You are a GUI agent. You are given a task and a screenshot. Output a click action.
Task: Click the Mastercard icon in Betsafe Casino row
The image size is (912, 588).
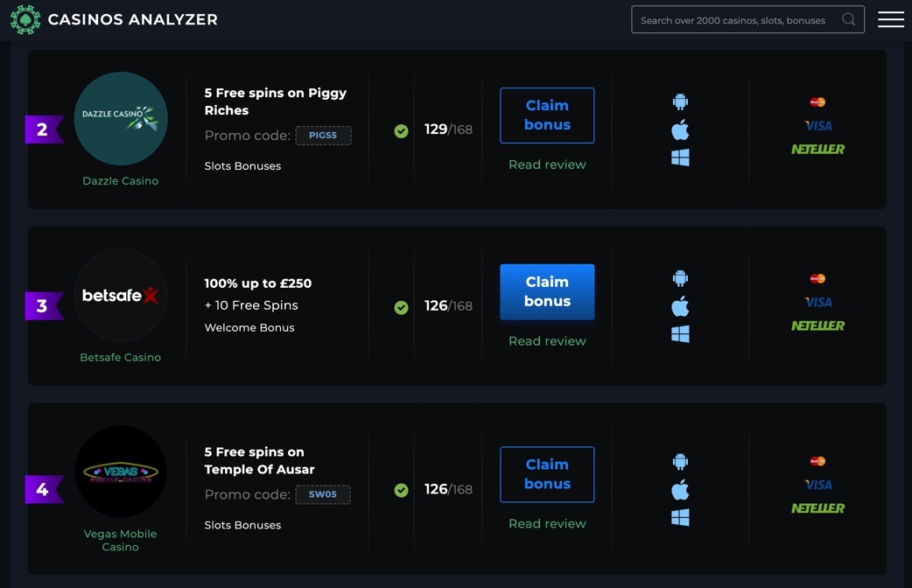817,278
